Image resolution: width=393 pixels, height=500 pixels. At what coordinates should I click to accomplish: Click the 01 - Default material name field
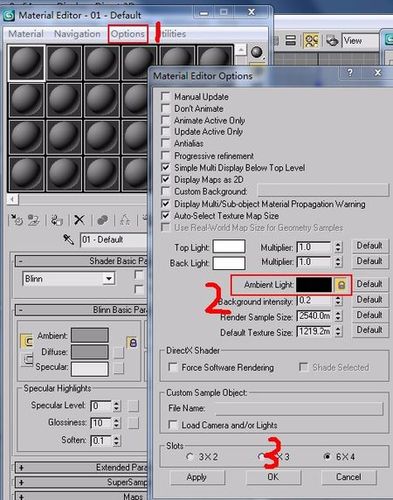pos(113,240)
